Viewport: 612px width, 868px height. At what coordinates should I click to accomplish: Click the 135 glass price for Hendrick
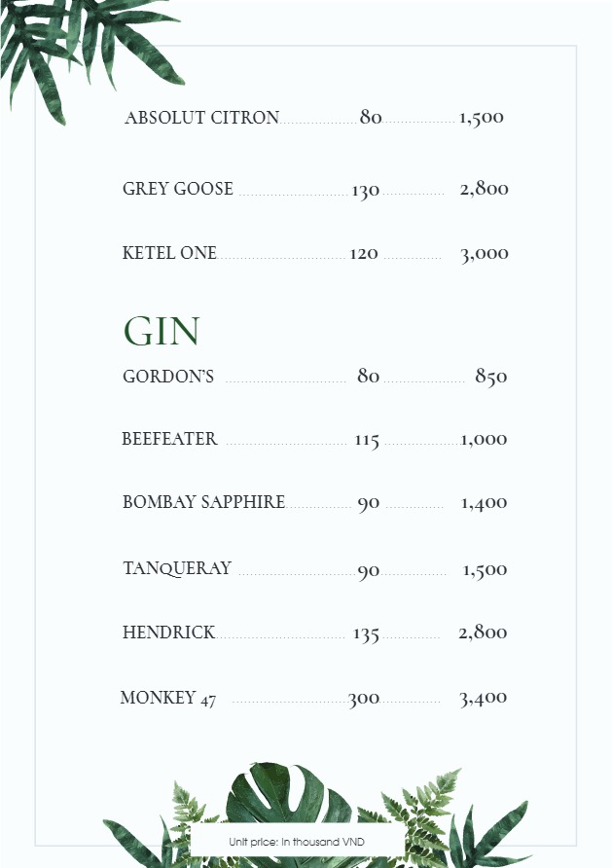pyautogui.click(x=366, y=634)
